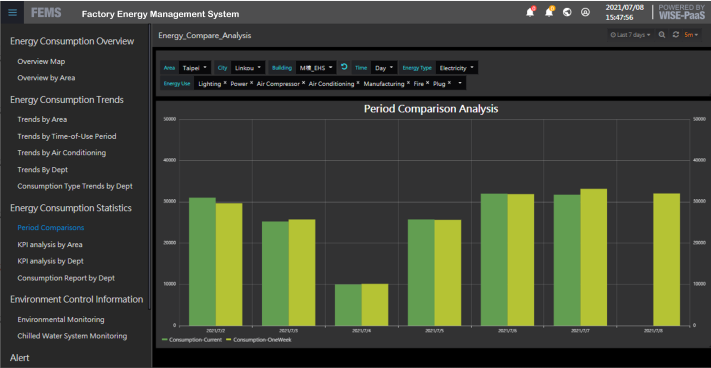Reset building selection with the blue undo icon

tap(344, 67)
